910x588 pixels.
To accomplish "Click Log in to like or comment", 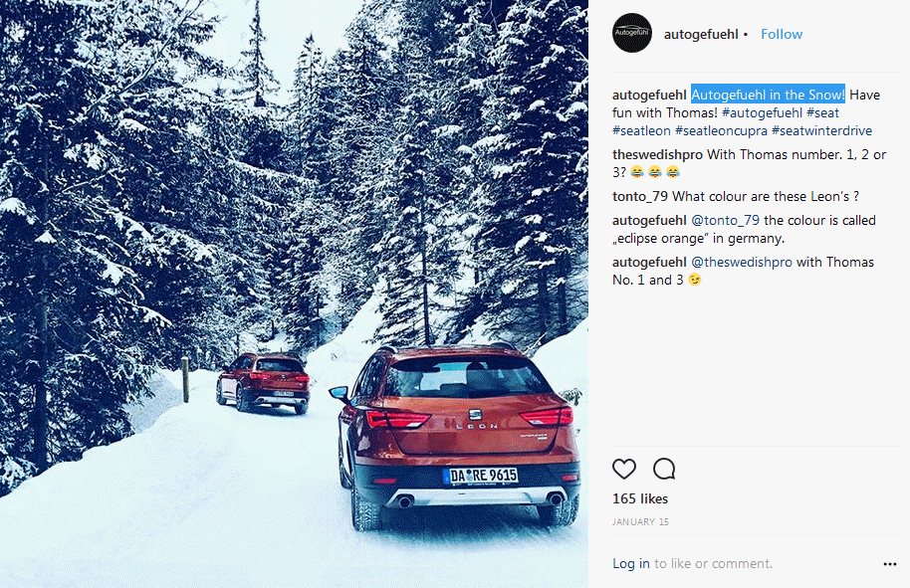I will [631, 564].
